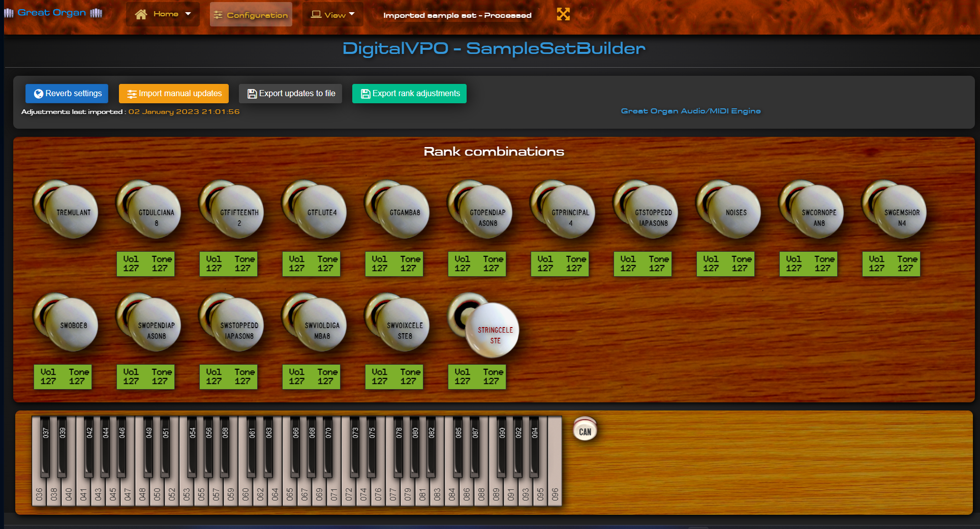980x529 pixels.
Task: Click the Home house icon
Action: (x=141, y=14)
